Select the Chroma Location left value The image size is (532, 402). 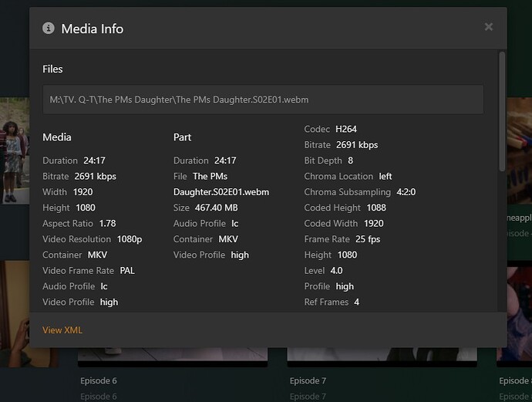tap(386, 176)
